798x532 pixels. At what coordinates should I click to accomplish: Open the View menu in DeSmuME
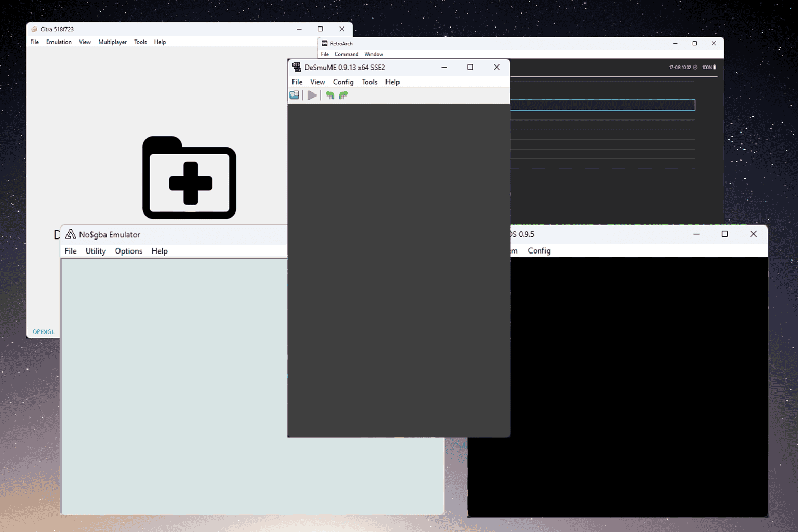point(317,82)
